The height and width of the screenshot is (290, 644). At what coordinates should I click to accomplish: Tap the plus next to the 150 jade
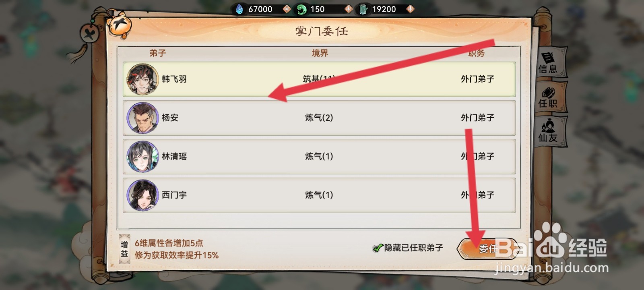pos(349,9)
